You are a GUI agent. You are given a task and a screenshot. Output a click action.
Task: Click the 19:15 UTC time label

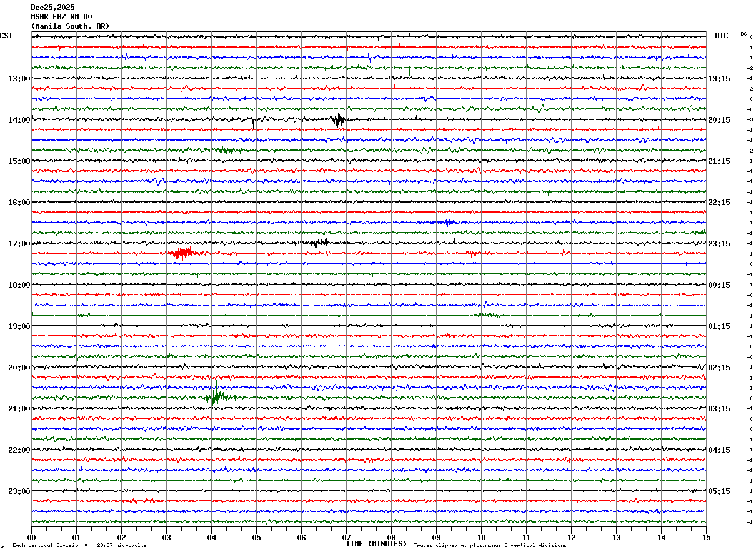(719, 79)
